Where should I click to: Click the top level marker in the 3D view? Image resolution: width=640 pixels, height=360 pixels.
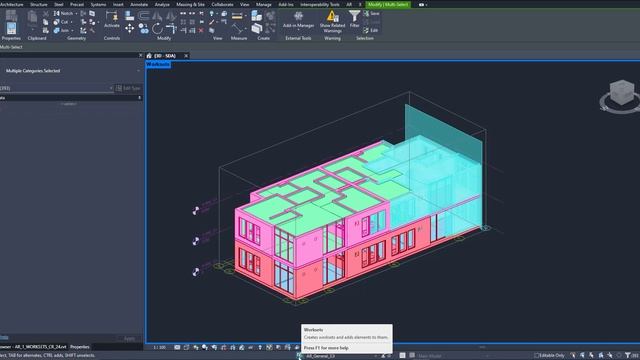[x=196, y=211]
